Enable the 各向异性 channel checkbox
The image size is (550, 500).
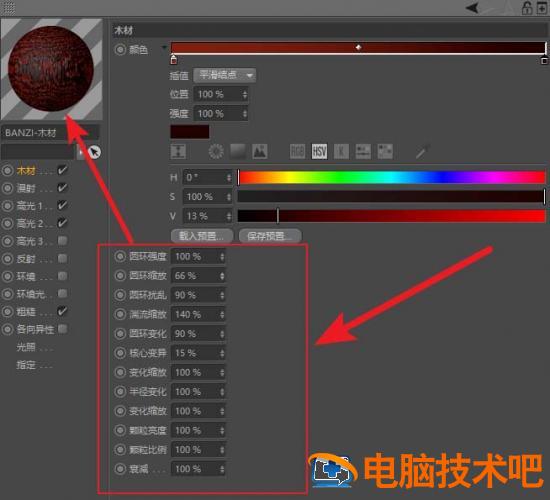pos(62,329)
